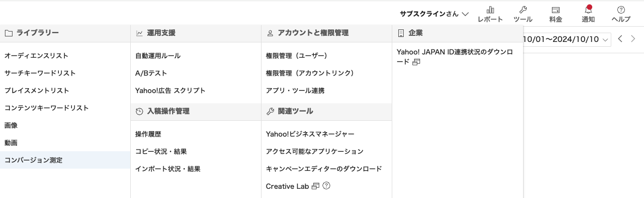Open the 料金 billing icon
This screenshot has height=198, width=644.
[x=556, y=10]
